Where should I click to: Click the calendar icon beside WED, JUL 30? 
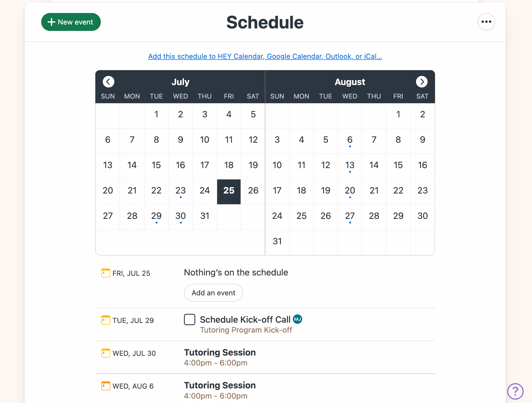[x=105, y=353]
